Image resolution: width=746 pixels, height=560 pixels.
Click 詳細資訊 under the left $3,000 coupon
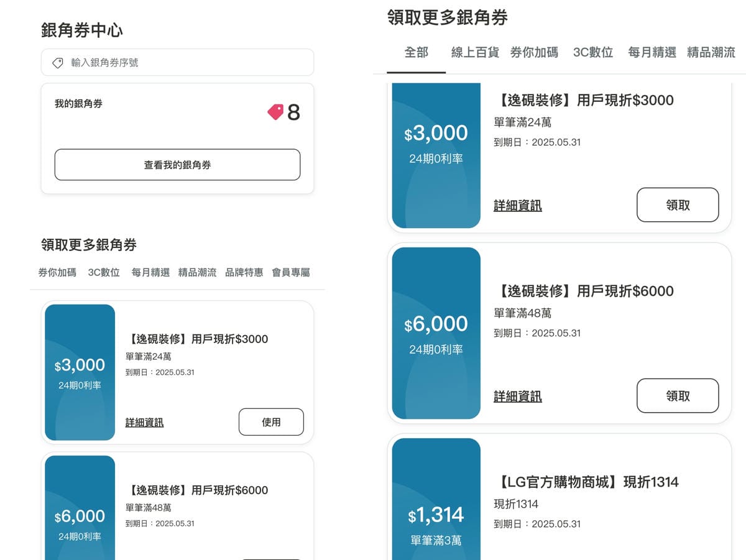pos(144,421)
